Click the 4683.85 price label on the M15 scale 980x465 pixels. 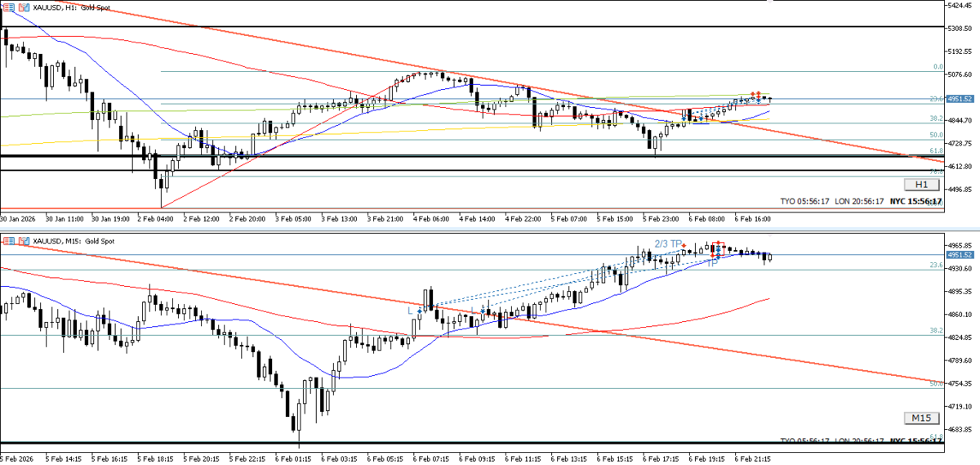(961, 429)
